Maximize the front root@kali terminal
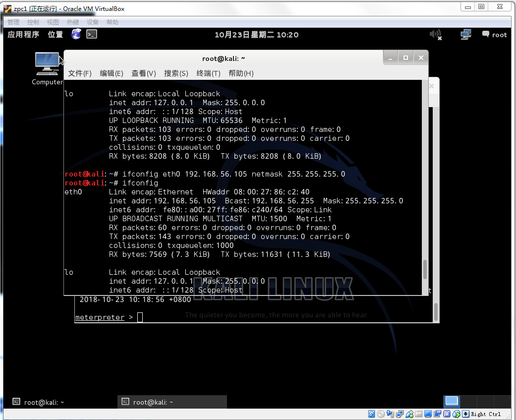Viewport: 516px width, 420px height. [406, 58]
